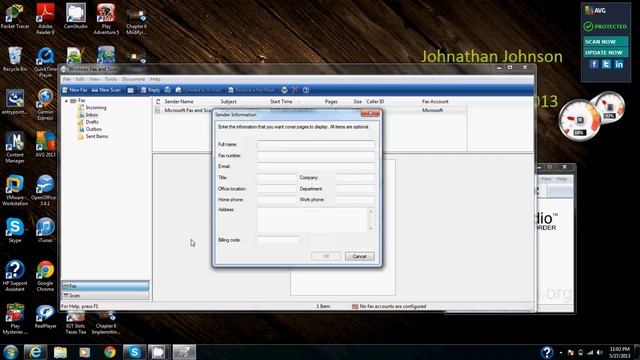The height and width of the screenshot is (360, 640).
Task: Sort by Subject column header
Action: (229, 102)
